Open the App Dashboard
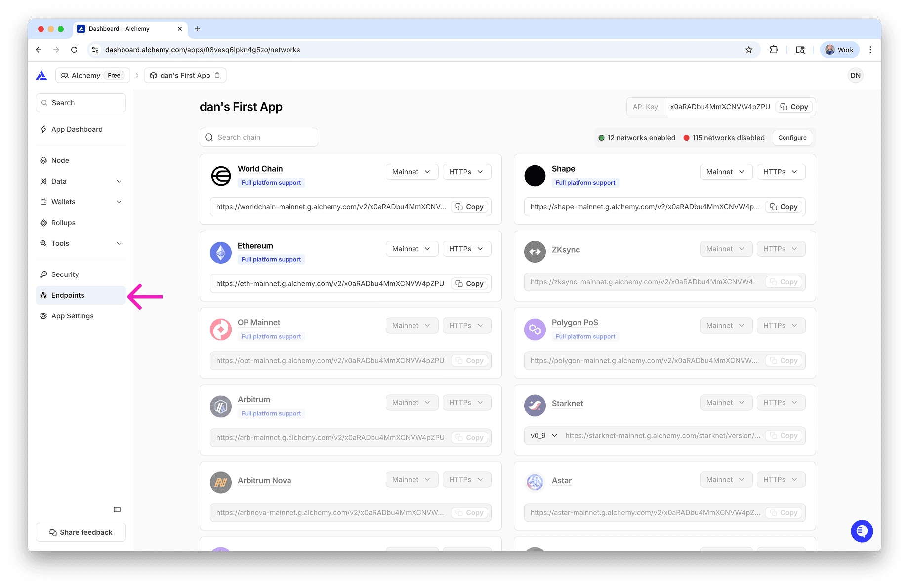The height and width of the screenshot is (588, 909). coord(77,129)
